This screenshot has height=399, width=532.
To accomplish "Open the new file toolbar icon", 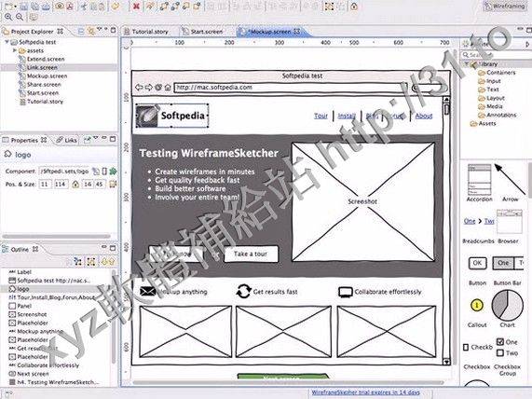I will pos(8,7).
